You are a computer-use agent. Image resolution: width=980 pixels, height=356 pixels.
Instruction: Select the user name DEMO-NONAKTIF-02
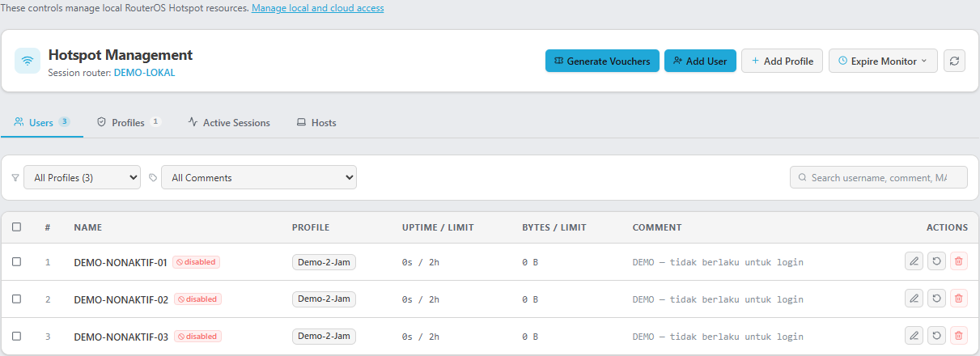pos(121,299)
